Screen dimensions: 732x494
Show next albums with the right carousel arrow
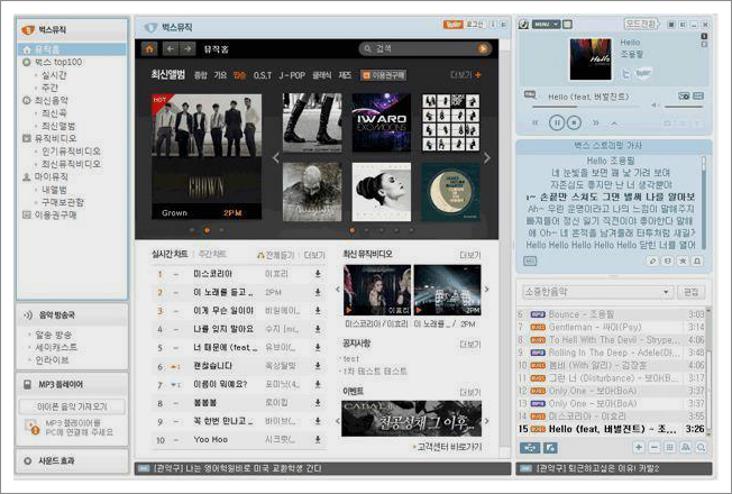point(487,158)
